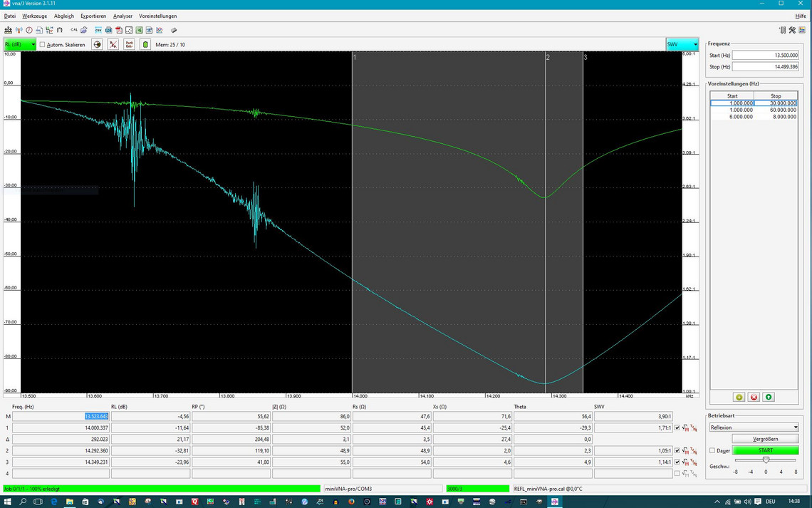This screenshot has width=812, height=508.
Task: Adjust the Geschw. speed slider handle
Action: tap(766, 460)
